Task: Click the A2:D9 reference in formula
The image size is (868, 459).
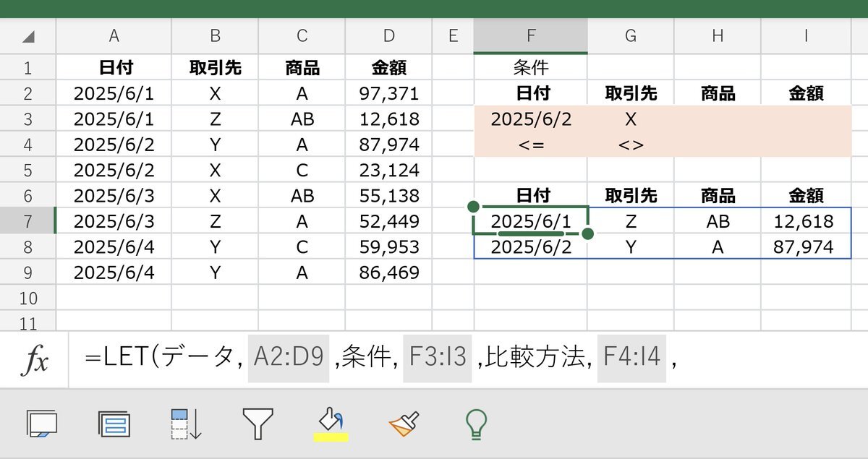Action: 288,359
